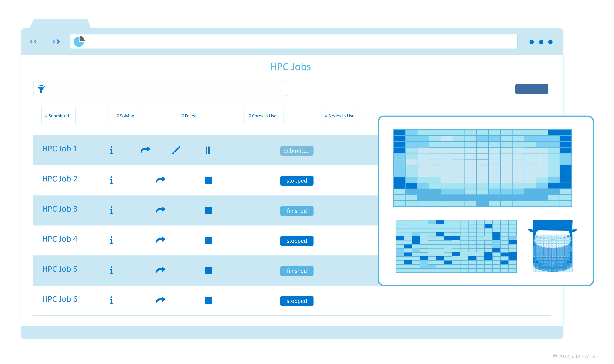
Task: Open the 3D cylinder mesh thumbnail
Action: [x=552, y=246]
